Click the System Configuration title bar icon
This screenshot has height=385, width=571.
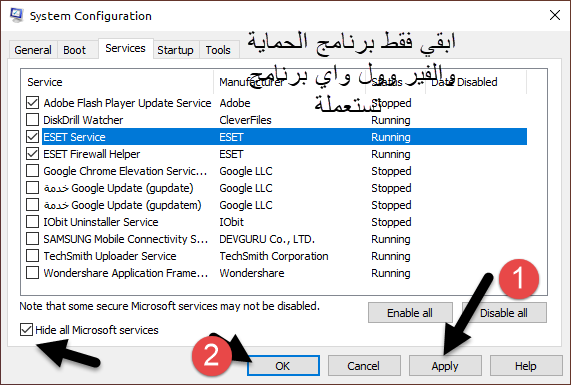[16, 15]
